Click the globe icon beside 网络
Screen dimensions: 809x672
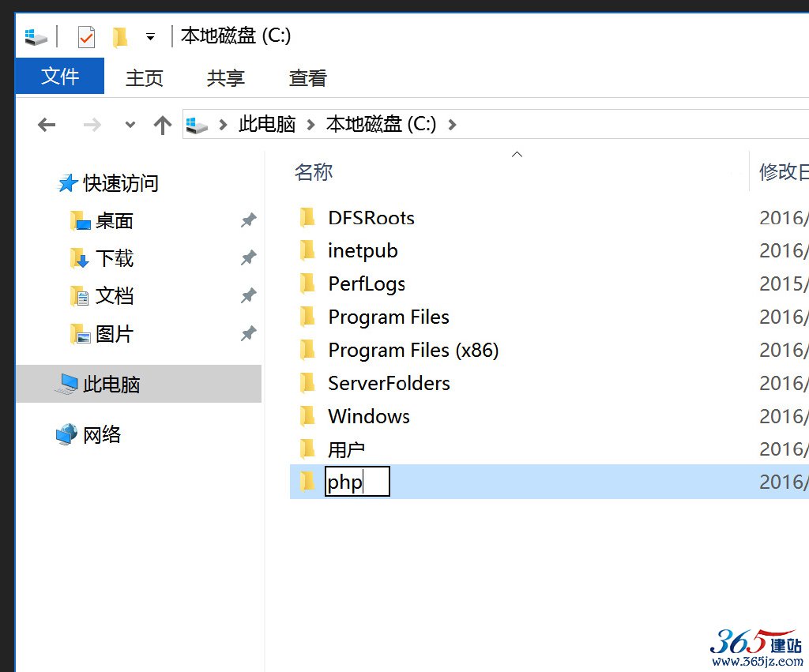pyautogui.click(x=66, y=434)
